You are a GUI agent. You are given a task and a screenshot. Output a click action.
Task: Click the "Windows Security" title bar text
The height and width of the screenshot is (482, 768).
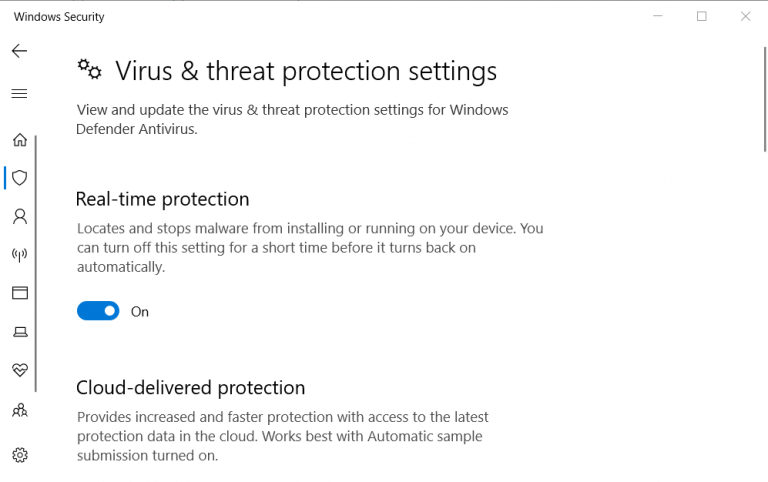59,17
